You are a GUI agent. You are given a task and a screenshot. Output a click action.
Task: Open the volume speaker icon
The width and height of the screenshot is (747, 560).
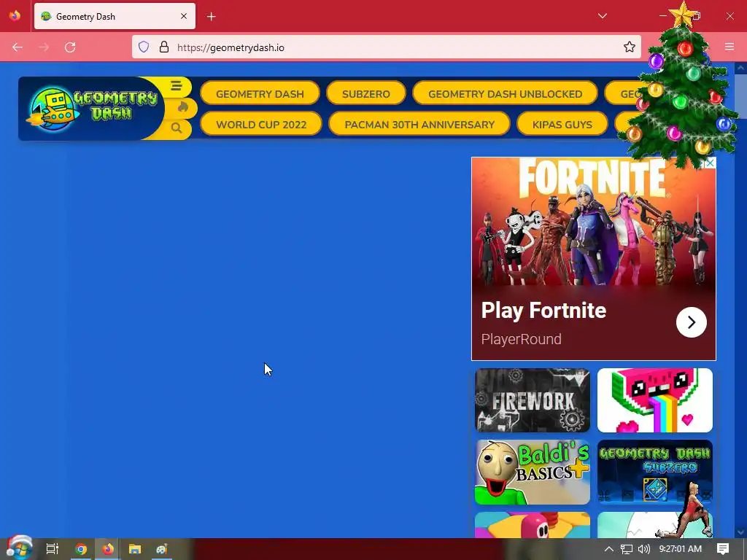(x=644, y=549)
